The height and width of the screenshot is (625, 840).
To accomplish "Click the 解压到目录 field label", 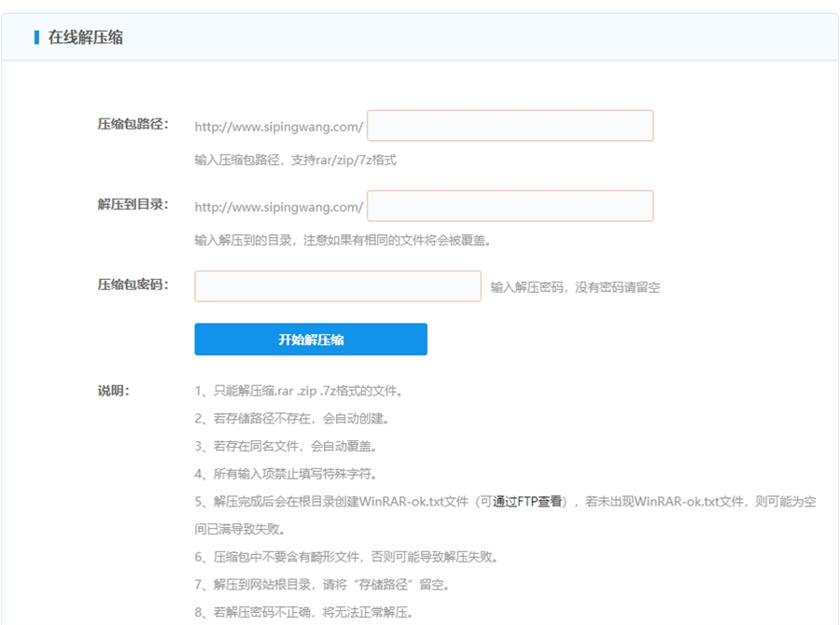I will [x=133, y=204].
